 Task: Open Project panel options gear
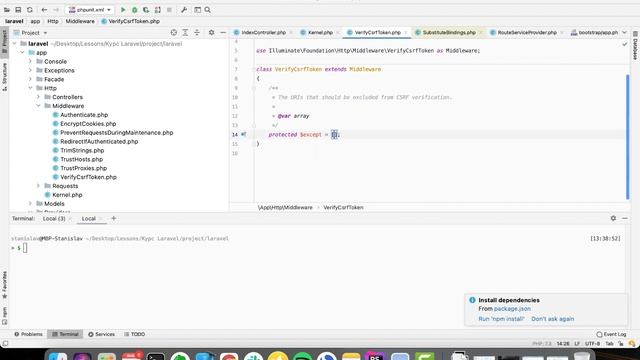211,32
